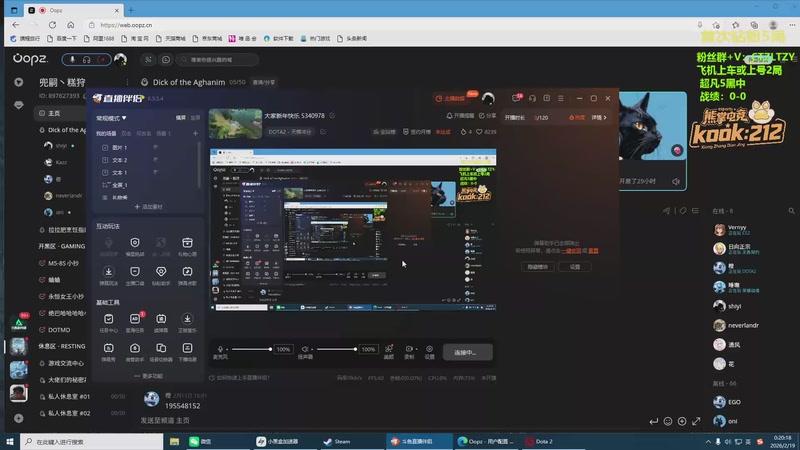800x450 pixels.
Task: Select the 我的场景 scene tab
Action: (x=106, y=134)
